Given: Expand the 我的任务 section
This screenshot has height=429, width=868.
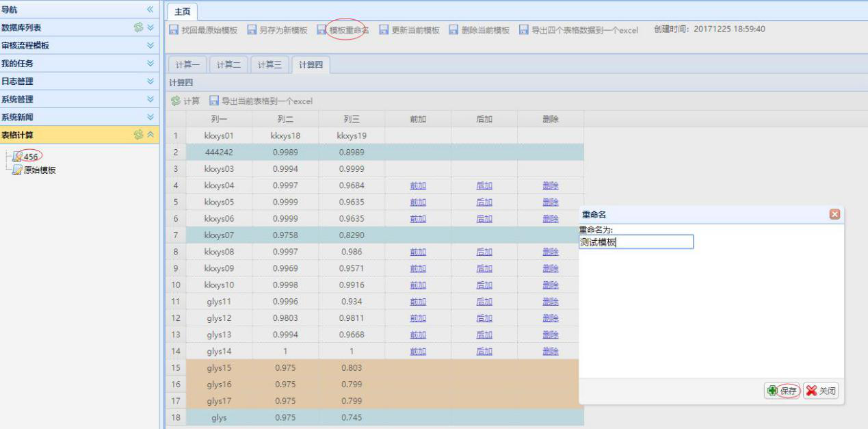Looking at the screenshot, I should coord(150,63).
